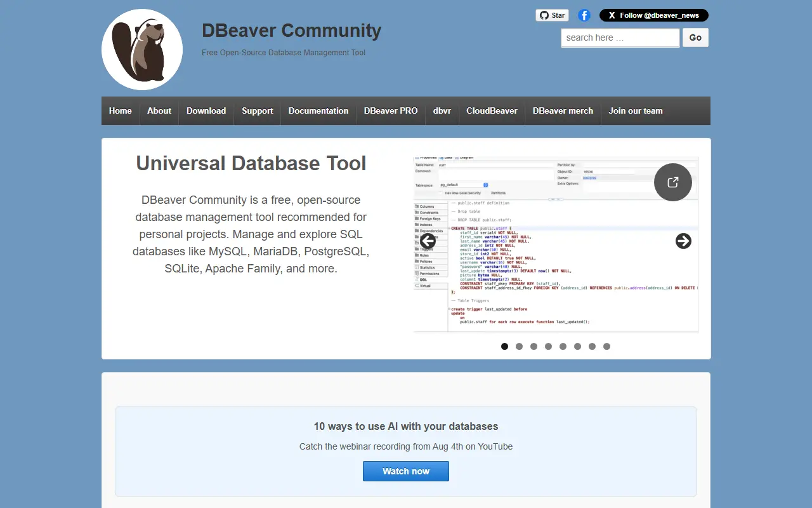Click the DBeaver beaver logo
Viewport: 812px width, 508px height.
[x=142, y=50]
